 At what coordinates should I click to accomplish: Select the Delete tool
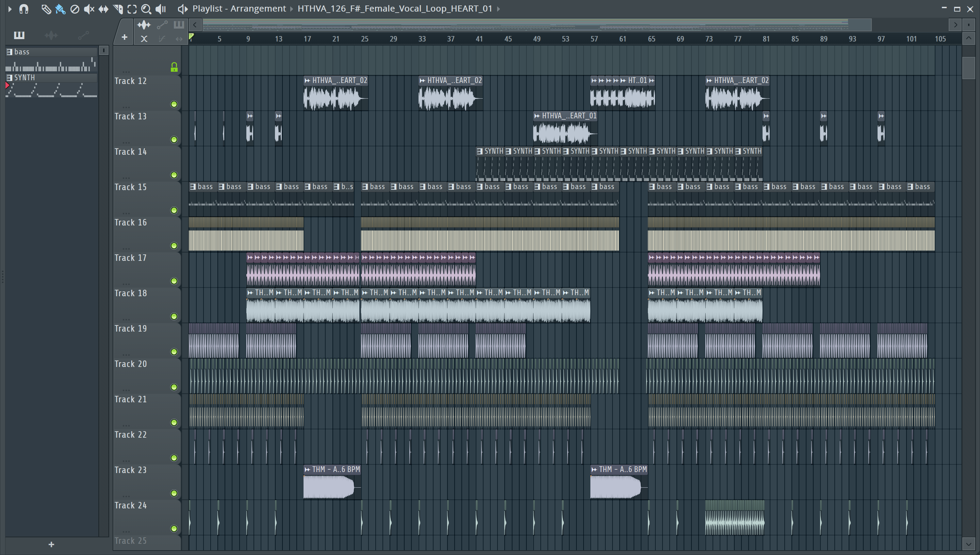75,9
